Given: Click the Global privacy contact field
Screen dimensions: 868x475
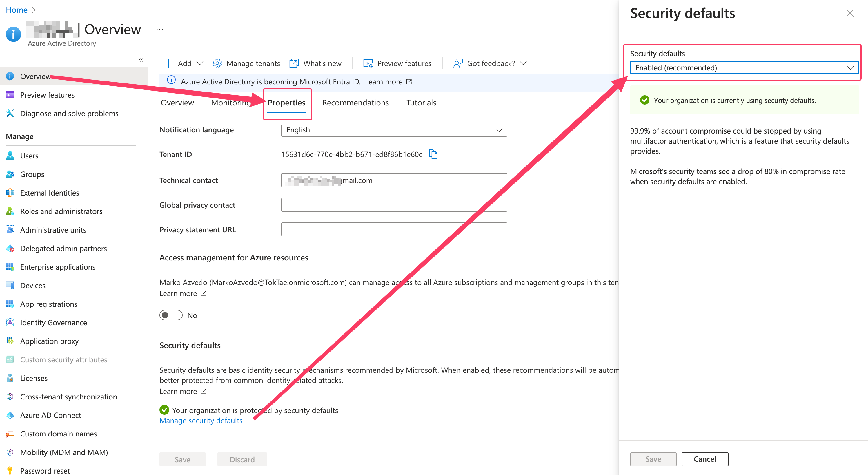Looking at the screenshot, I should pyautogui.click(x=394, y=204).
